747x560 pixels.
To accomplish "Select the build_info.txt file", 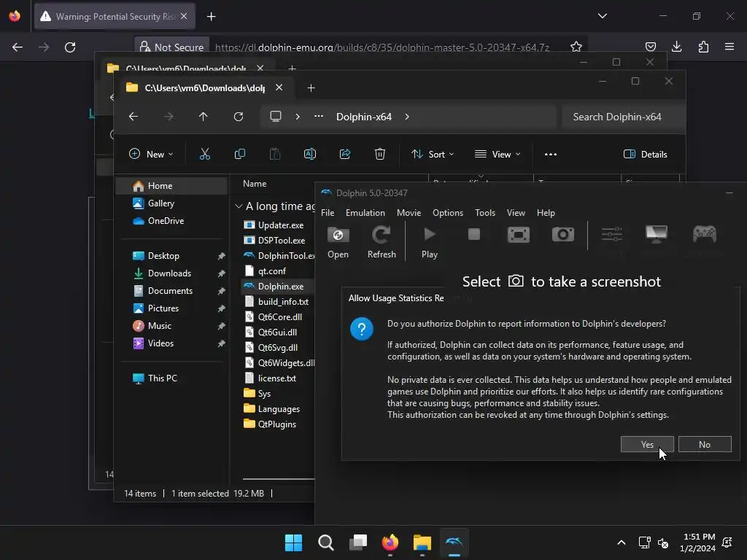I will click(x=278, y=301).
